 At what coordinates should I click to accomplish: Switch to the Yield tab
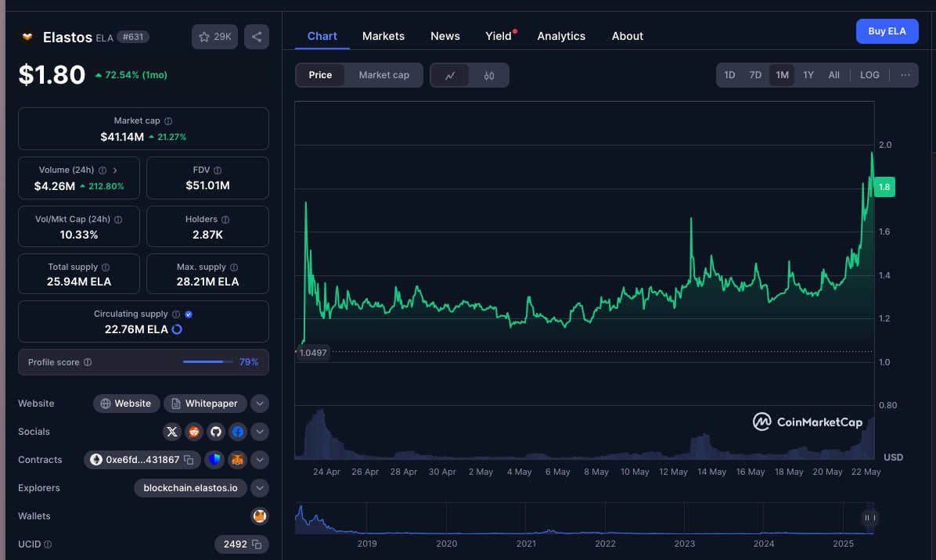pyautogui.click(x=499, y=37)
